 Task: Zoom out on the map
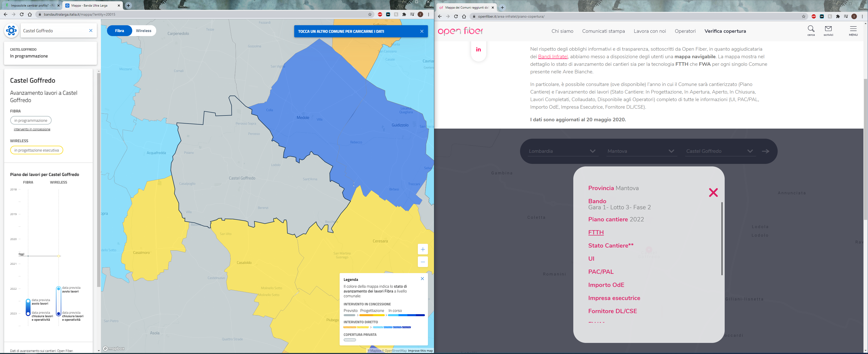click(x=423, y=262)
